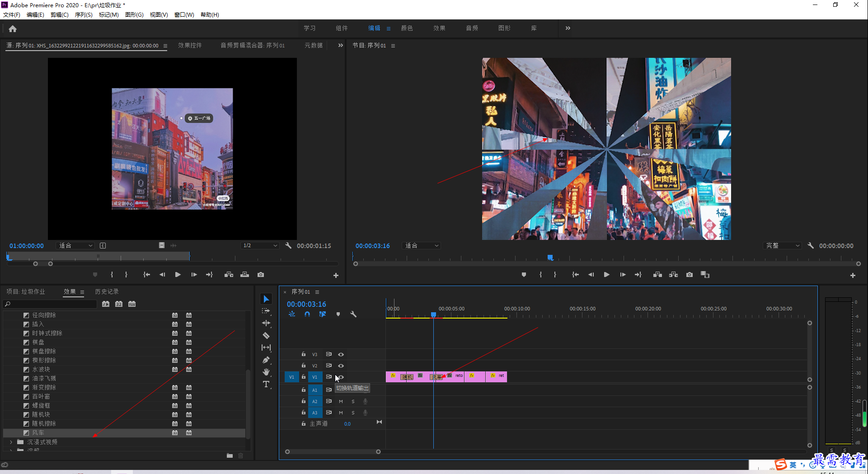
Task: Play the Program monitor
Action: [606, 275]
